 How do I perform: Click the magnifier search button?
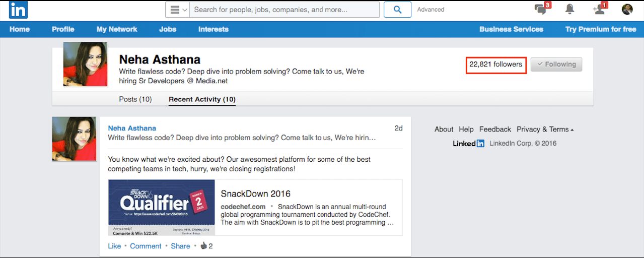click(397, 10)
